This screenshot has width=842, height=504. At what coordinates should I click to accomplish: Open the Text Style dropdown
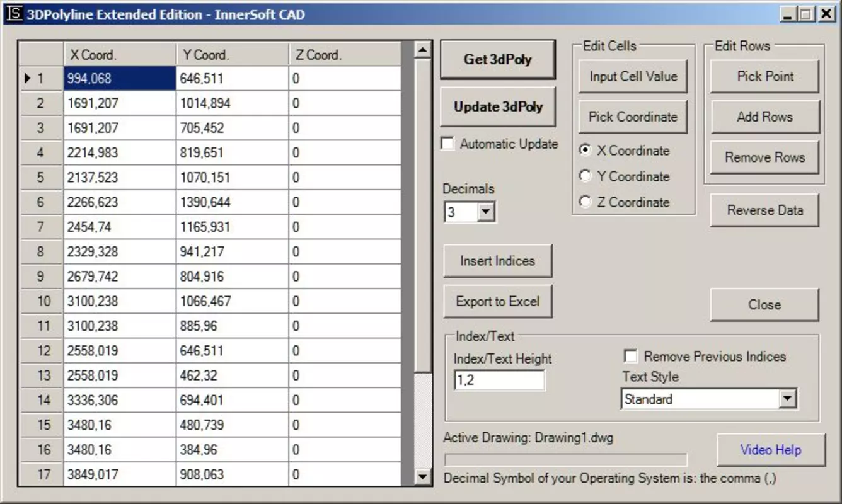tap(788, 399)
